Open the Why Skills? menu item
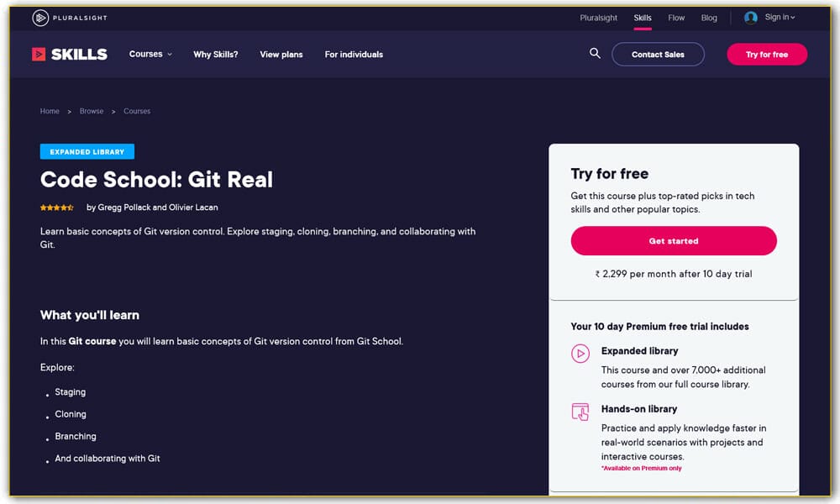 216,55
